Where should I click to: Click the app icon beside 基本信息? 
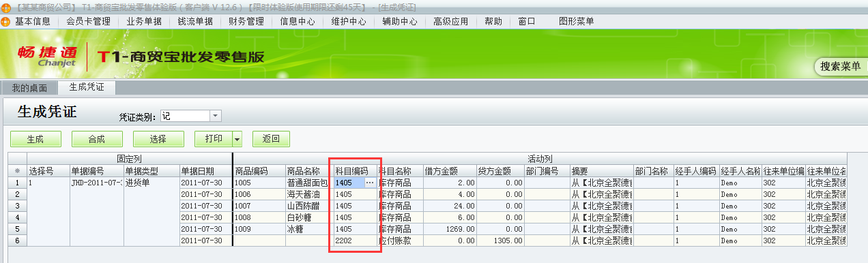pyautogui.click(x=6, y=21)
